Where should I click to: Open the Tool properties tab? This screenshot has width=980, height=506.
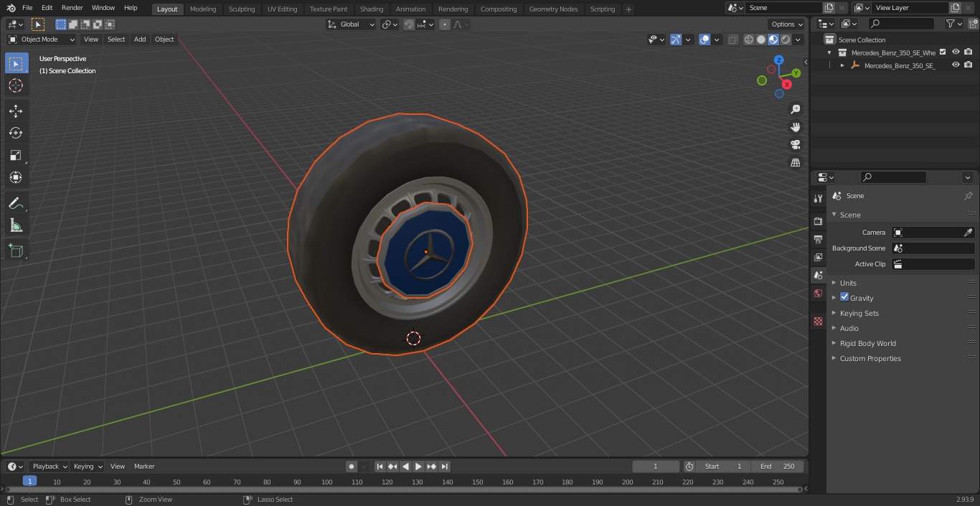click(x=818, y=198)
